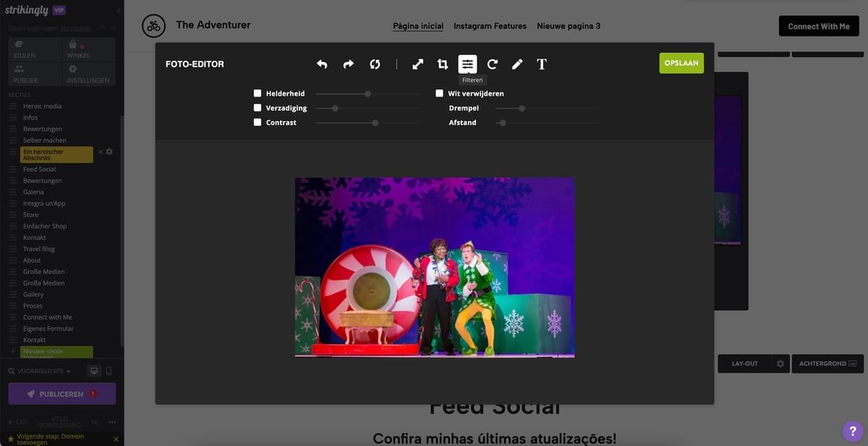The image size is (868, 446).
Task: Open settings gear next to Lay-out button
Action: click(x=780, y=364)
